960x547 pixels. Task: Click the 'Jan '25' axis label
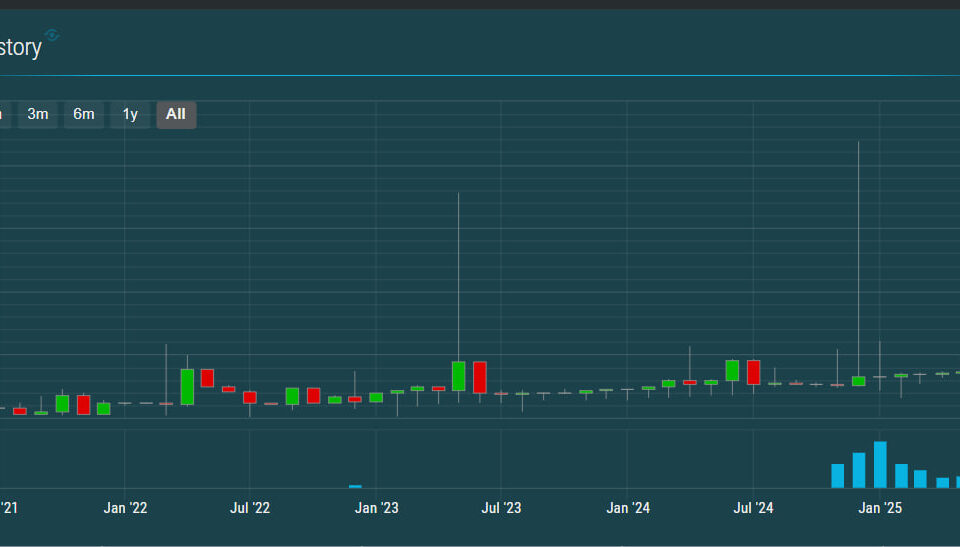(x=880, y=508)
